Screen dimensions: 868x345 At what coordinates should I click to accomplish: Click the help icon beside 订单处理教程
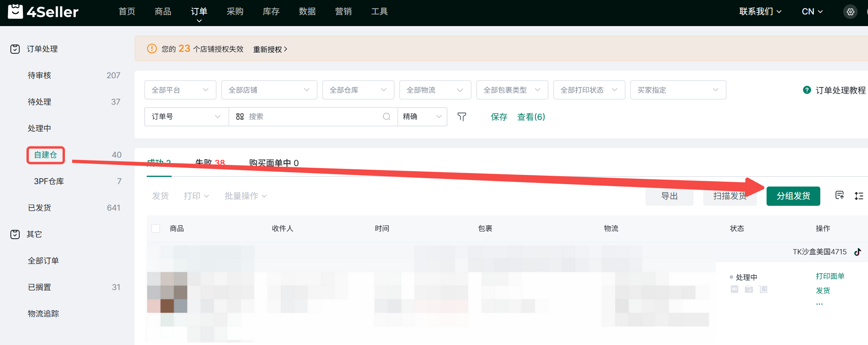pyautogui.click(x=807, y=90)
